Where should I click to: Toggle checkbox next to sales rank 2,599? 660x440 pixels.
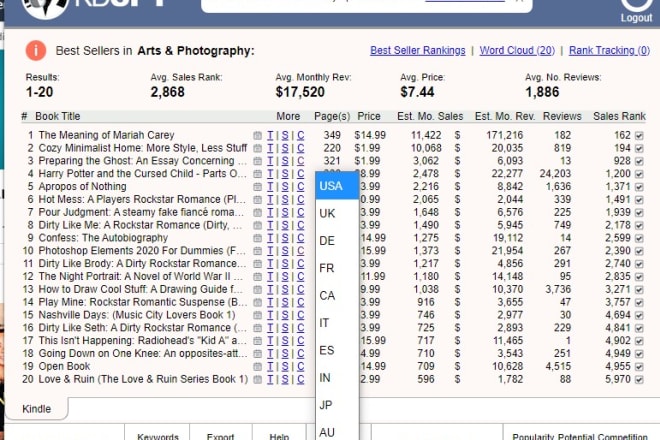pyautogui.click(x=639, y=238)
